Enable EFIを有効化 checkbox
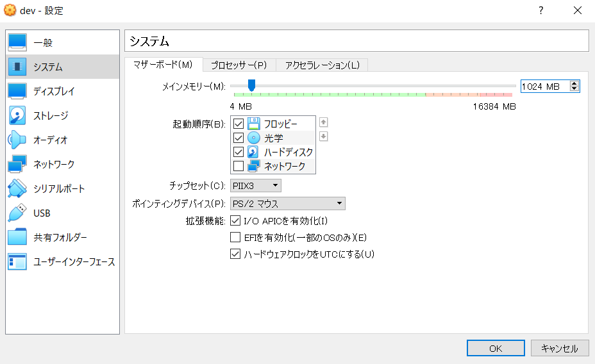The image size is (595, 364). (x=235, y=237)
